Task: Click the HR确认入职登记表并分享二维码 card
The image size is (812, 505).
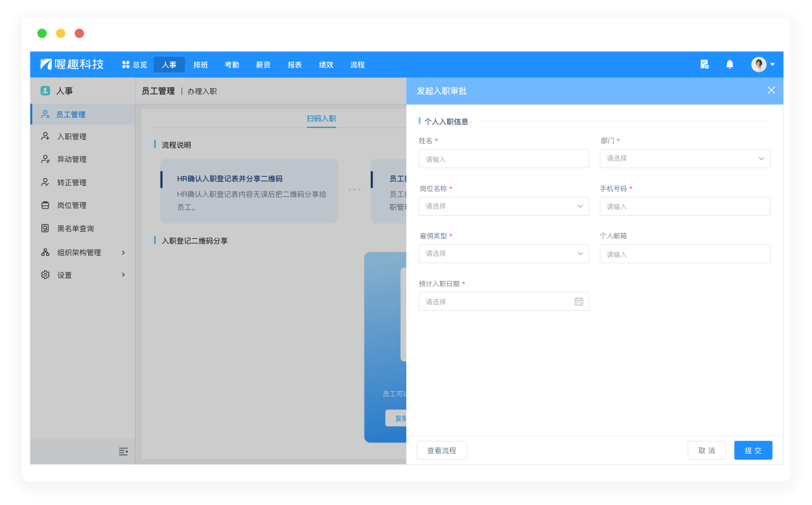Action: [249, 191]
